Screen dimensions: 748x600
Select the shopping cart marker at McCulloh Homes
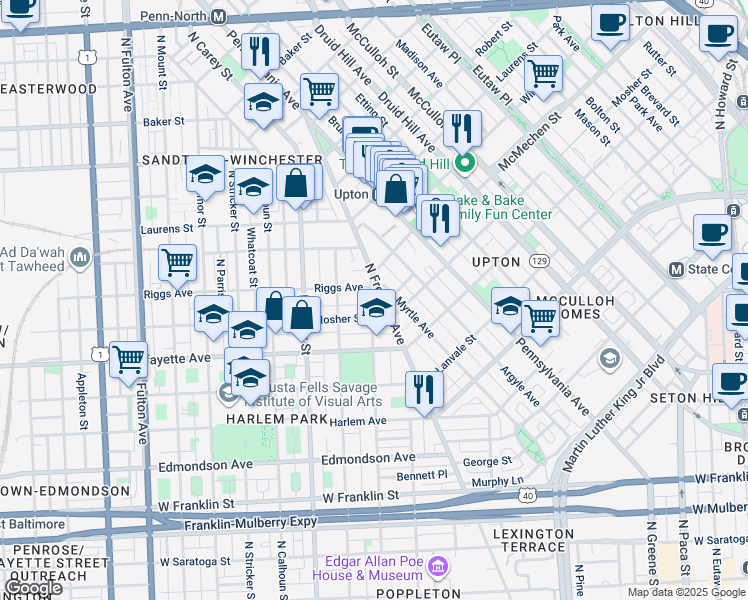coord(540,318)
